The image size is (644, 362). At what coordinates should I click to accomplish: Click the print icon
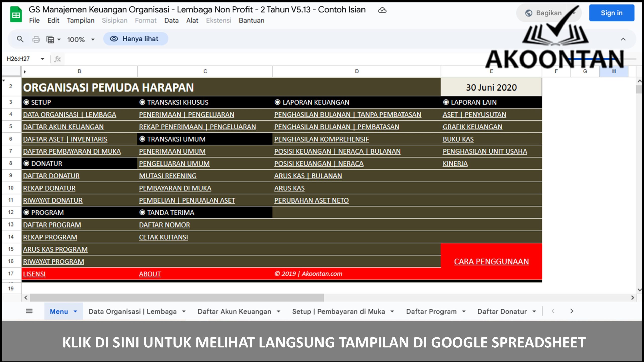(36, 39)
